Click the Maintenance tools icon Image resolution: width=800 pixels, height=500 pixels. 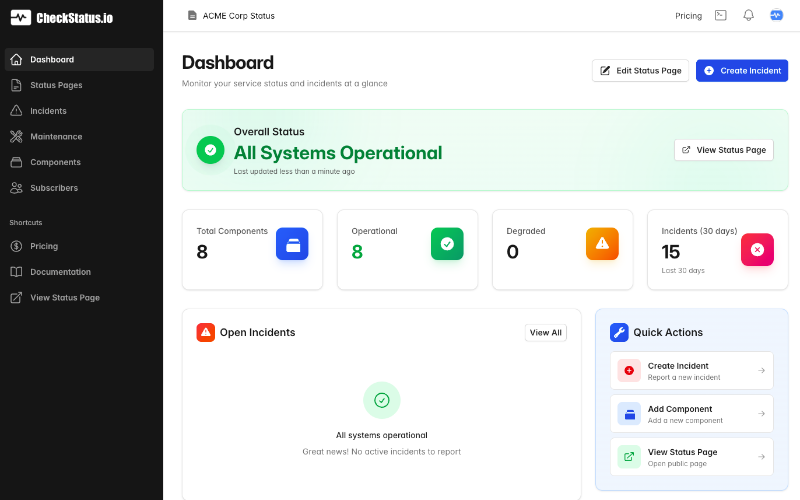pos(16,136)
